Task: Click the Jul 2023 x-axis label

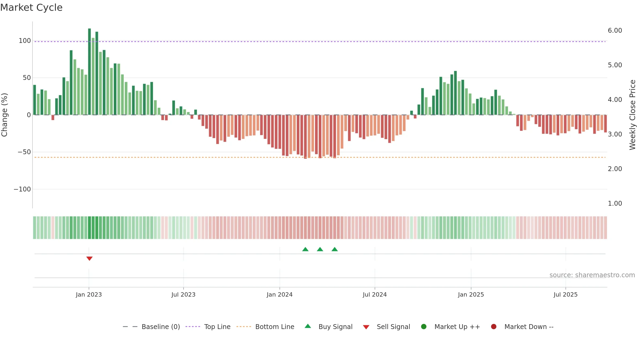Action: pyautogui.click(x=184, y=294)
